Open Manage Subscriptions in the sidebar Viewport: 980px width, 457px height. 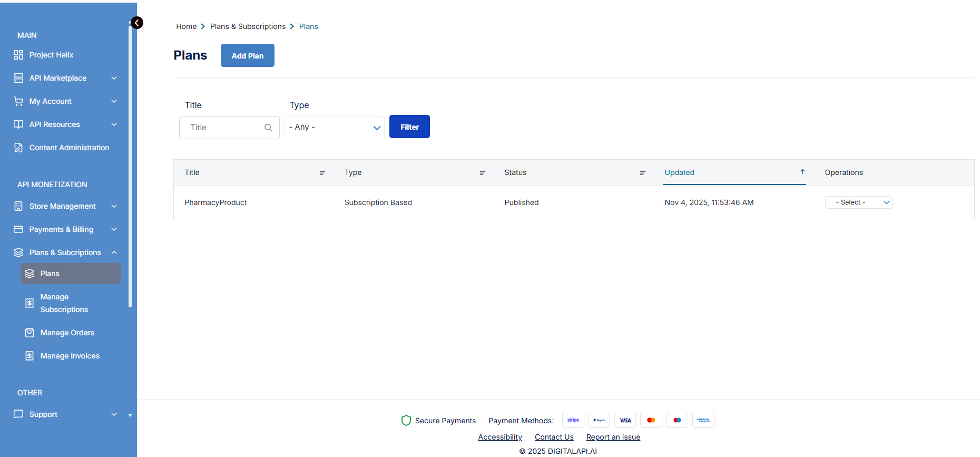[x=64, y=303]
